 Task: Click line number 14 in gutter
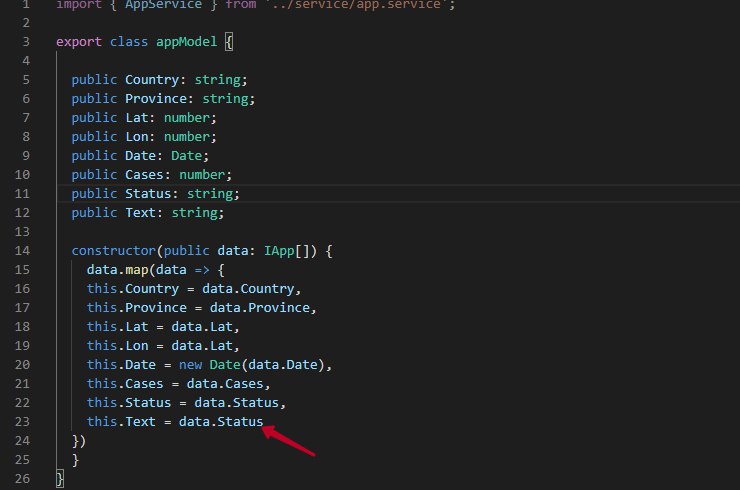point(22,251)
